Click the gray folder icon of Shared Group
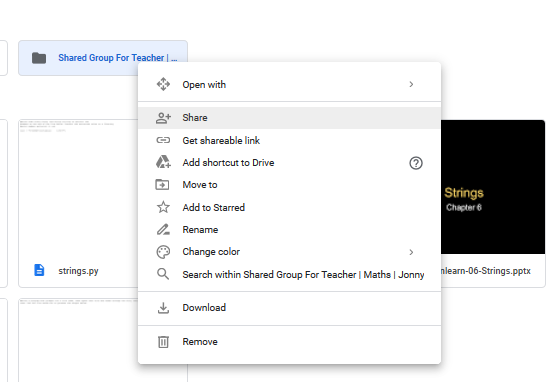The width and height of the screenshot is (549, 382). [39, 58]
